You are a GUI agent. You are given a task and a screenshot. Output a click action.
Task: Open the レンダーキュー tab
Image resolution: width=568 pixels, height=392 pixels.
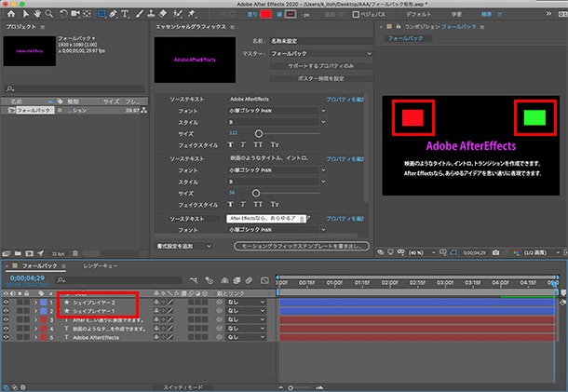tap(101, 266)
